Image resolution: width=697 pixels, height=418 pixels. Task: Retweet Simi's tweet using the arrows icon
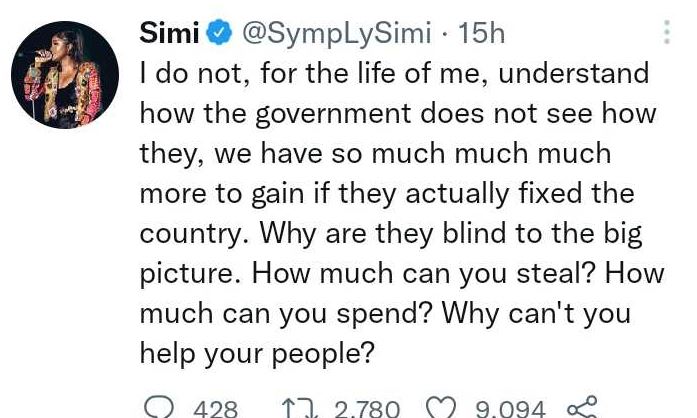tap(297, 407)
